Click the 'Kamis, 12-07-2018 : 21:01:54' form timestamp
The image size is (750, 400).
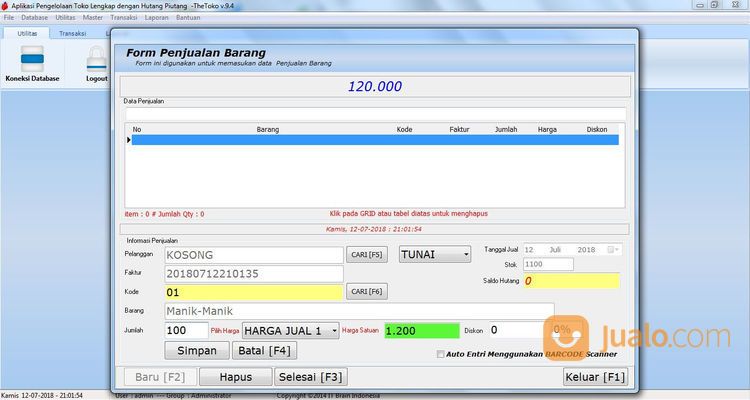[x=374, y=229]
